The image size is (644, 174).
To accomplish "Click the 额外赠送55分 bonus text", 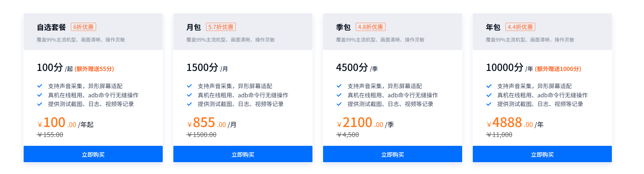I will (94, 69).
